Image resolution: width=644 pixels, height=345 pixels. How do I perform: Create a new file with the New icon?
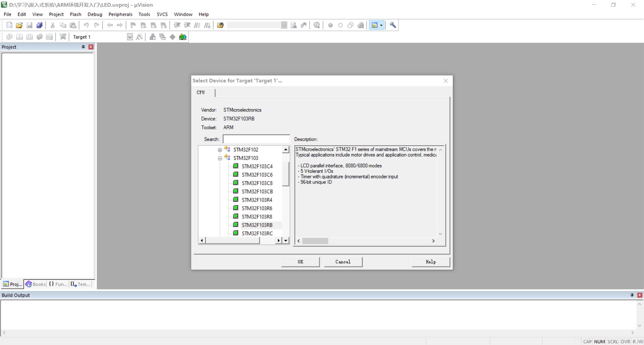coord(9,25)
